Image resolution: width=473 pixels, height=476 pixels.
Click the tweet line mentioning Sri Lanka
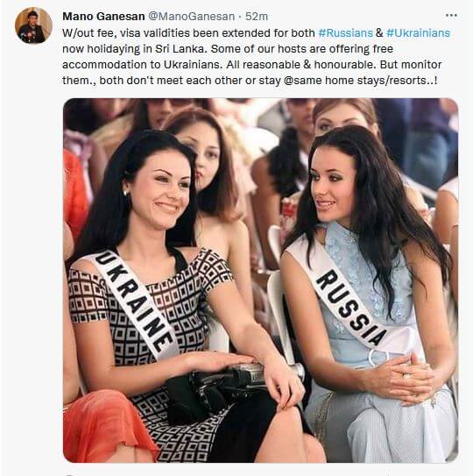pyautogui.click(x=228, y=49)
